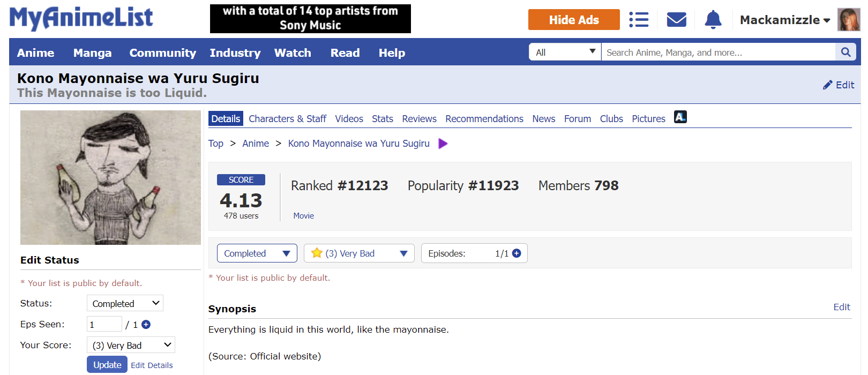868x375 pixels.
Task: Click the pencil Edit link in title bar
Action: tap(839, 85)
